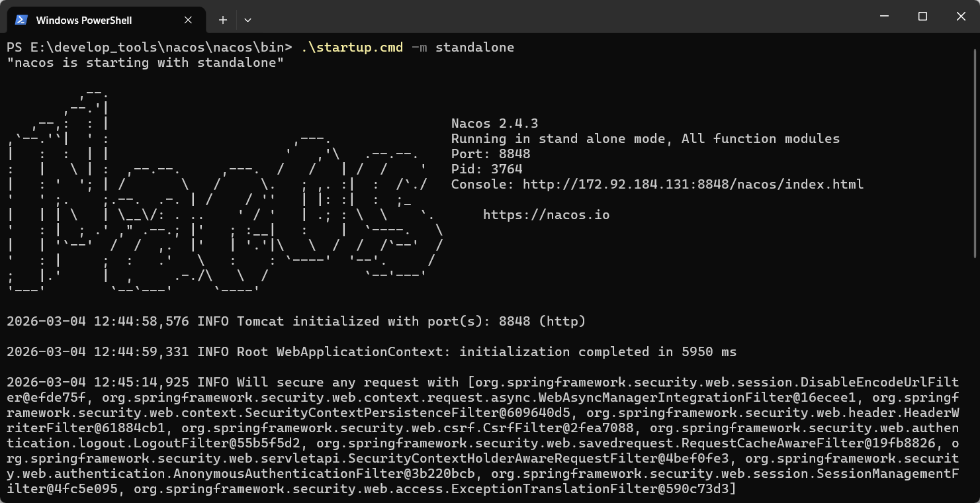The height and width of the screenshot is (503, 980).
Task: Click the prompt "PS E:\develop_tools\nacos\nacos\bin>"
Action: coord(149,47)
